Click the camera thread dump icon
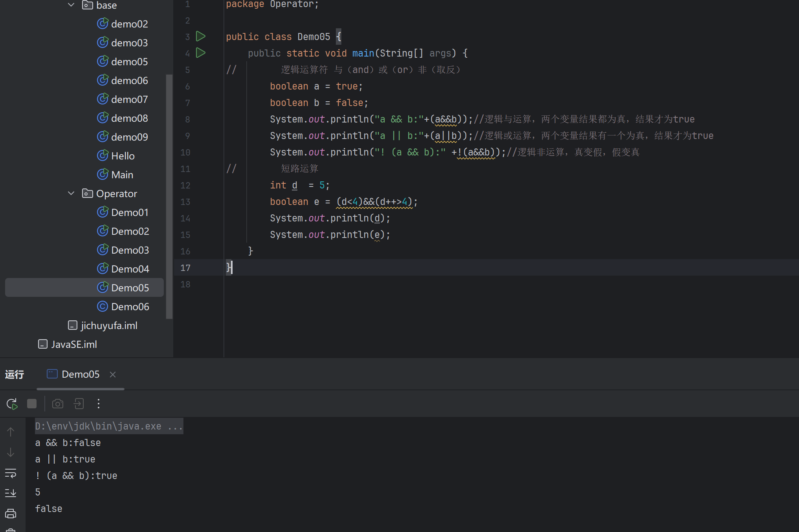Image resolution: width=799 pixels, height=532 pixels. [x=58, y=404]
